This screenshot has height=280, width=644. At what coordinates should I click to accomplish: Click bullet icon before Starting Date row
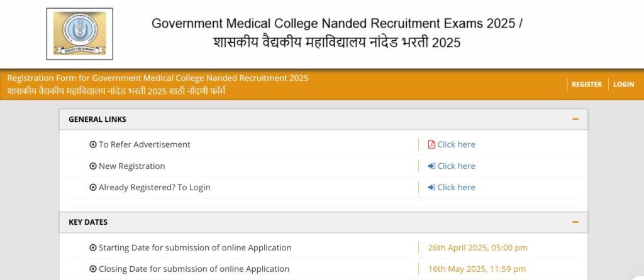coord(93,248)
